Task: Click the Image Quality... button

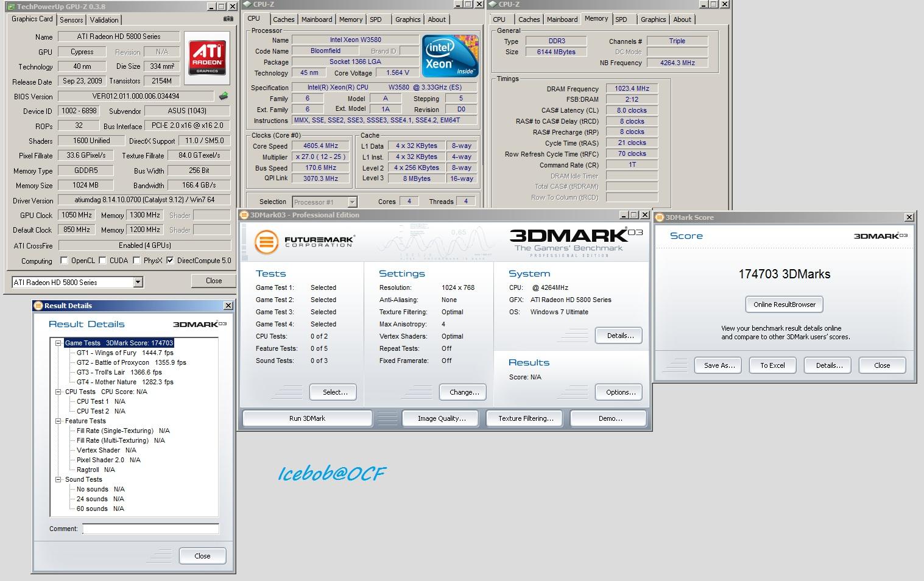Action: [x=442, y=418]
